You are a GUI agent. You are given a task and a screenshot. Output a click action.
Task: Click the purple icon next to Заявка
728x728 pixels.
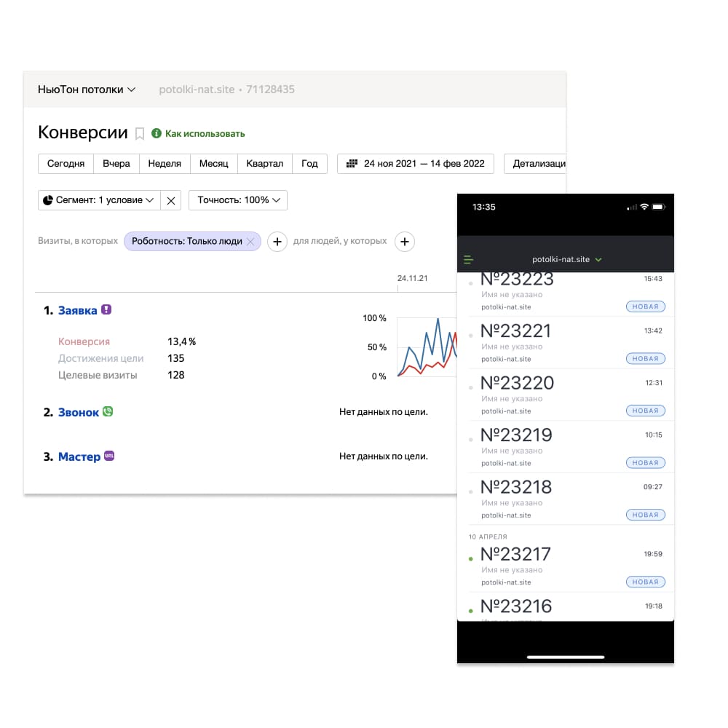point(106,309)
